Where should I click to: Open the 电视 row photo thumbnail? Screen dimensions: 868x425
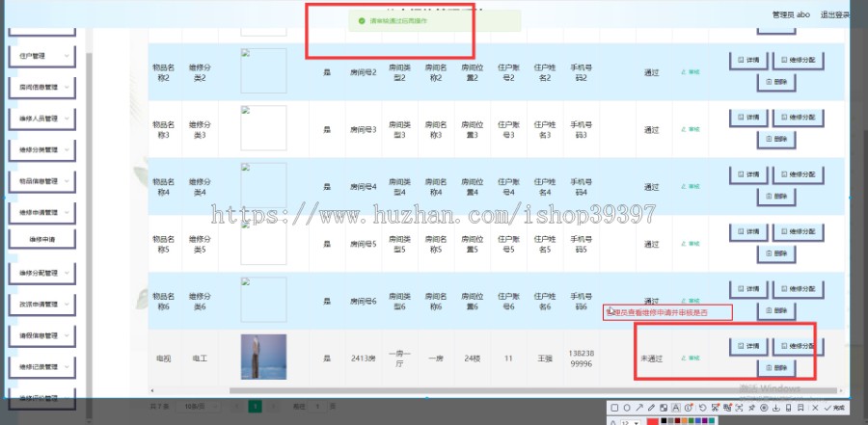click(x=263, y=357)
